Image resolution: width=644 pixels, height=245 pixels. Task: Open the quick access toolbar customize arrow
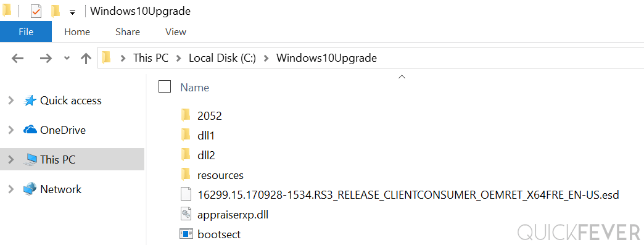[72, 12]
